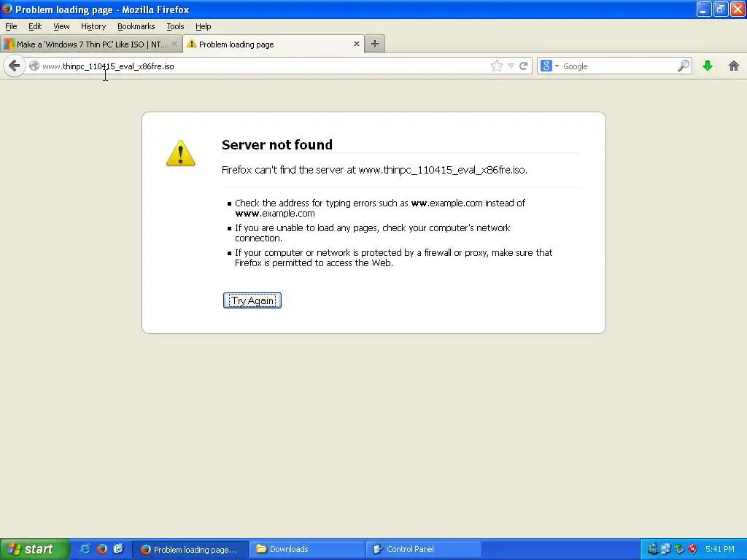Open the Google search engine selector
Viewport: 747px width, 560px height.
pos(549,66)
